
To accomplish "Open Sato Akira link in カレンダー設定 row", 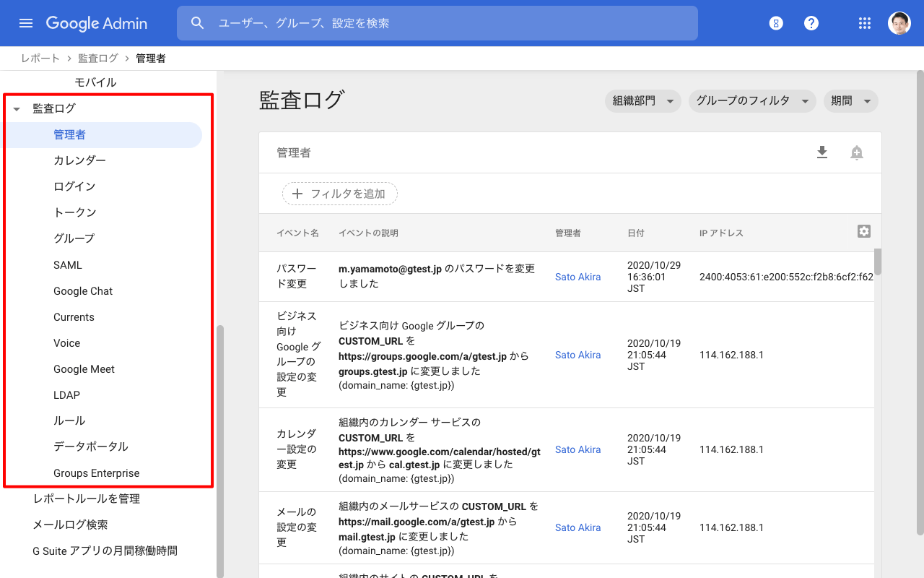I will click(578, 449).
